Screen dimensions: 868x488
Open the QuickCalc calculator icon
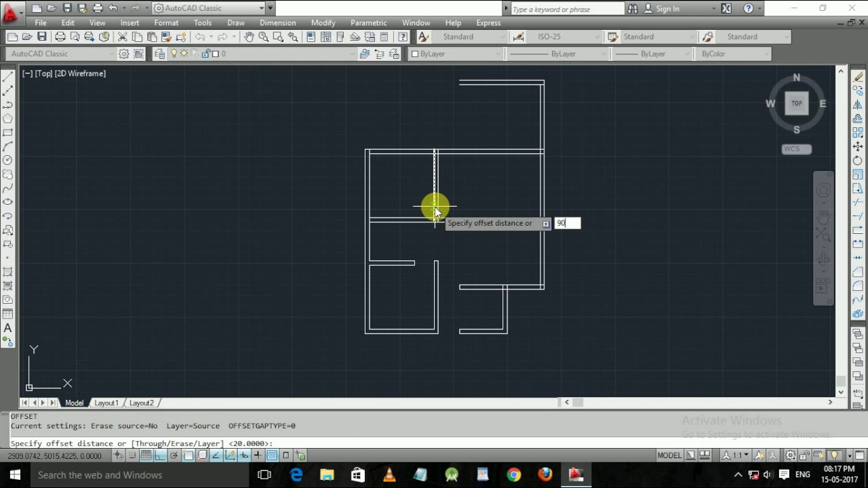point(384,37)
